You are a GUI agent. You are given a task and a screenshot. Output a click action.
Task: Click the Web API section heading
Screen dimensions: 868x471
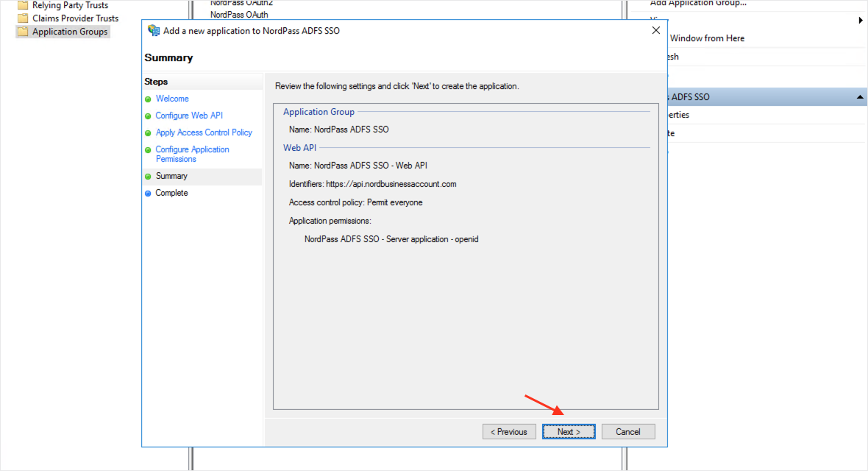pyautogui.click(x=300, y=148)
